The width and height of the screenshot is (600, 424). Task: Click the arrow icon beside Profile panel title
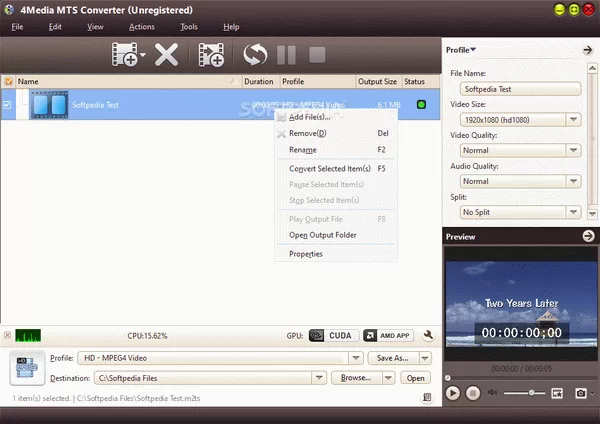[587, 50]
